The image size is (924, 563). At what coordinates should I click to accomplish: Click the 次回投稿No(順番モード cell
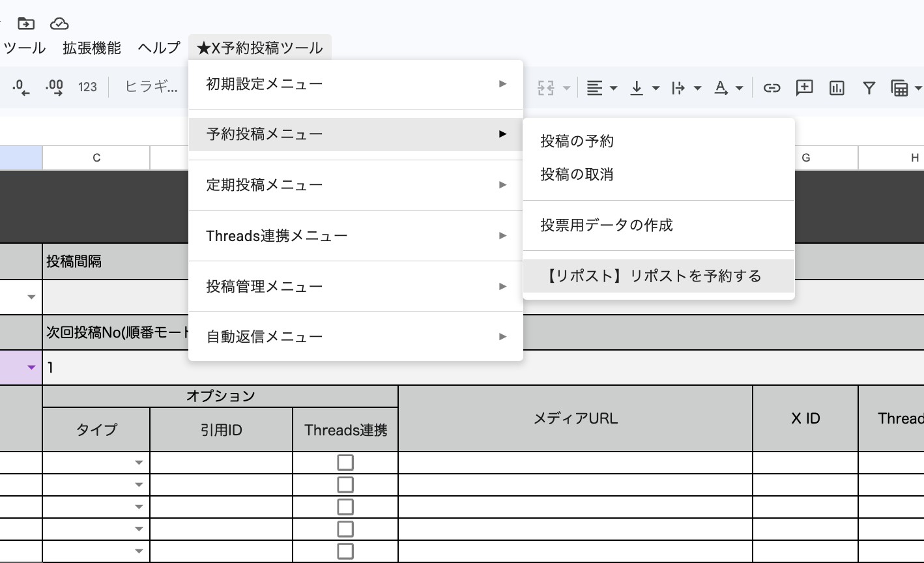(116, 332)
